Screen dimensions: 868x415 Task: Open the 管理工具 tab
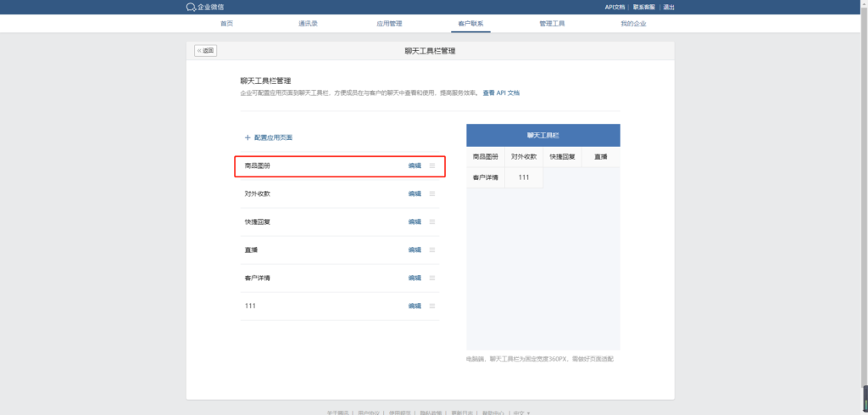click(552, 24)
